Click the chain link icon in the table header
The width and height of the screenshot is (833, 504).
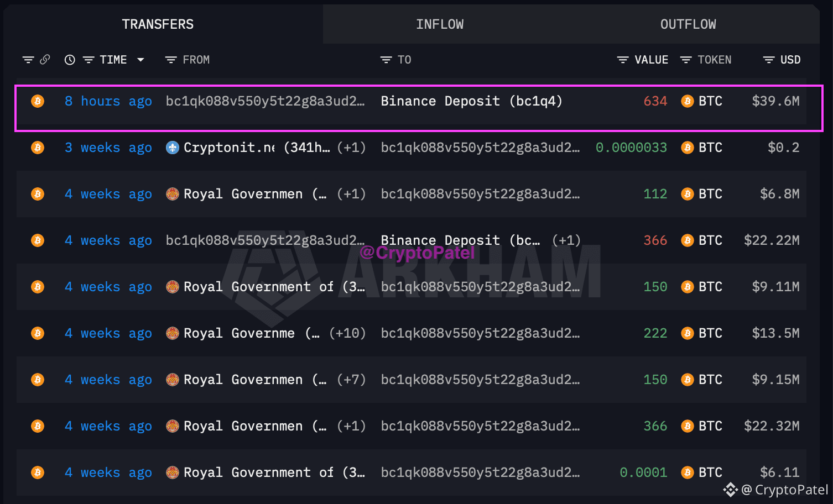coord(45,59)
